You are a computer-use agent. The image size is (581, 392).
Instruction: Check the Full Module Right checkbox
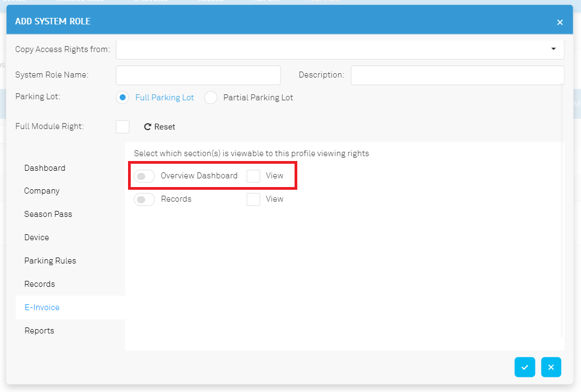click(x=123, y=127)
